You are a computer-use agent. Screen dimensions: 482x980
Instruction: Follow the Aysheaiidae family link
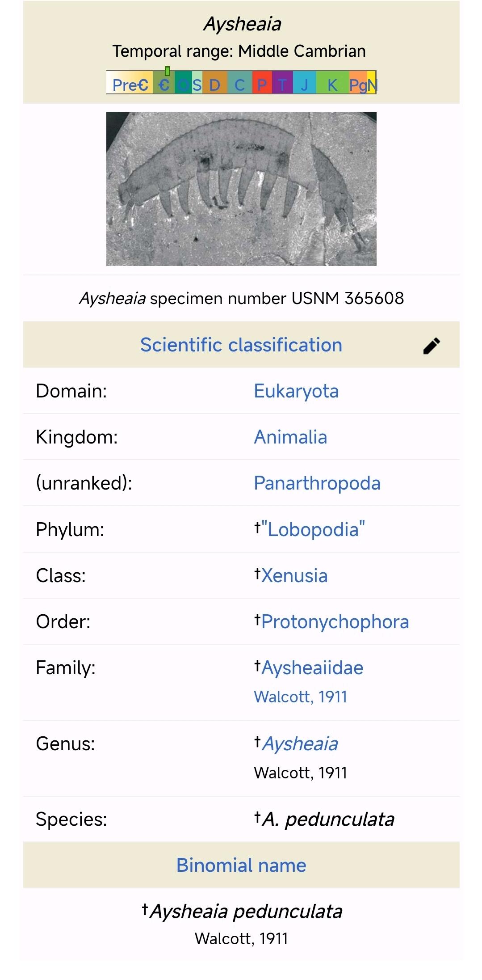point(312,668)
